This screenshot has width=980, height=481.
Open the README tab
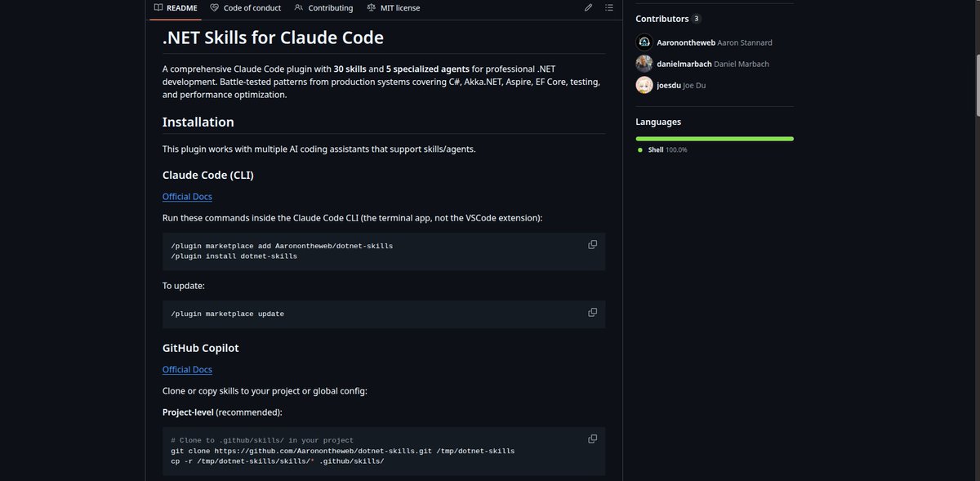(x=176, y=8)
